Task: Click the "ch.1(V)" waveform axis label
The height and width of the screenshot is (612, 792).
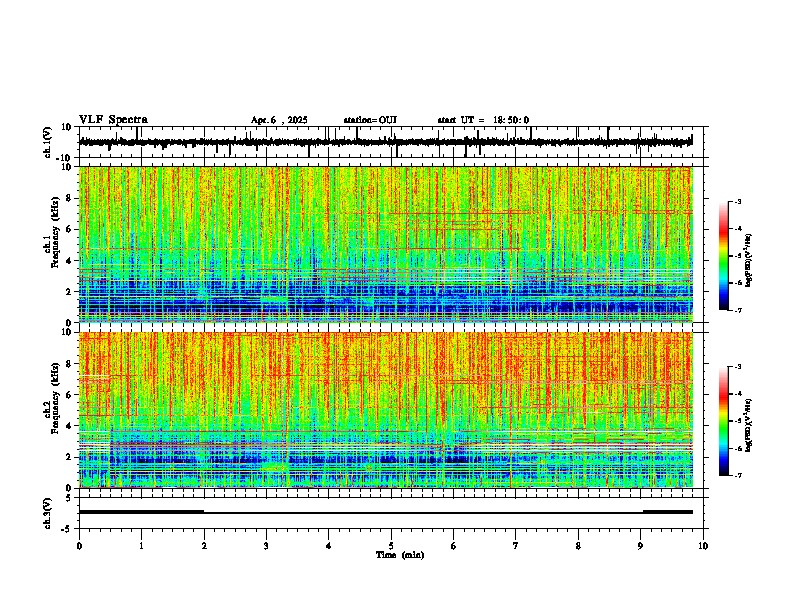Action: pyautogui.click(x=48, y=142)
